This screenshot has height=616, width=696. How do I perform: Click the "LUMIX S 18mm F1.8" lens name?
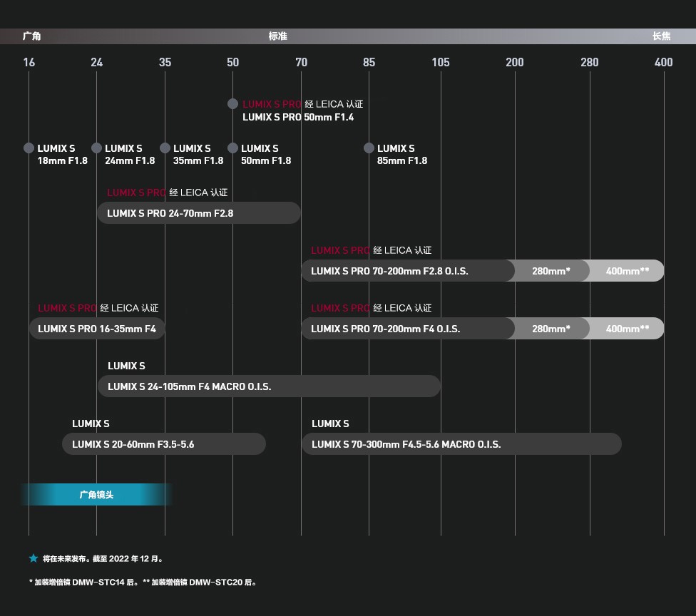pyautogui.click(x=63, y=155)
